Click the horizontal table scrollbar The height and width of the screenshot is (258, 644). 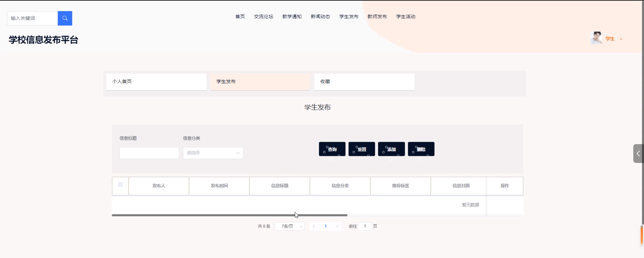(230, 215)
